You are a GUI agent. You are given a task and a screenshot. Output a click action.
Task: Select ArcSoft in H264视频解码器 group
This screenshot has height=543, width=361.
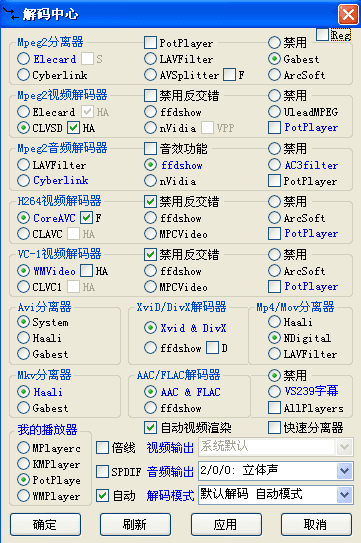274,218
